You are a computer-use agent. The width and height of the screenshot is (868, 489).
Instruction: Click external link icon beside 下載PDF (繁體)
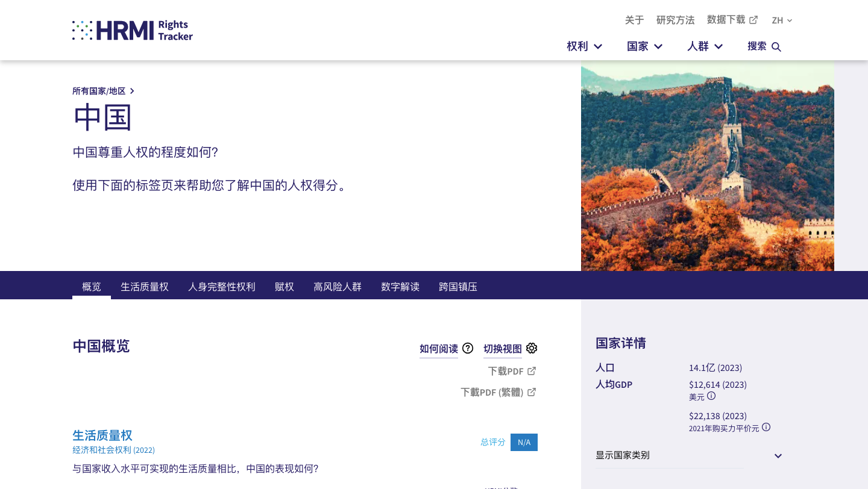[532, 392]
